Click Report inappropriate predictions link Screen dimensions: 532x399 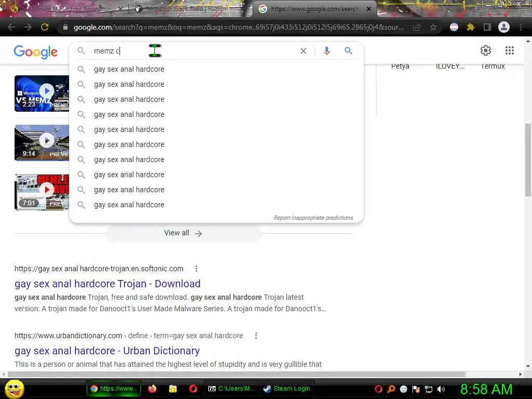(x=313, y=218)
